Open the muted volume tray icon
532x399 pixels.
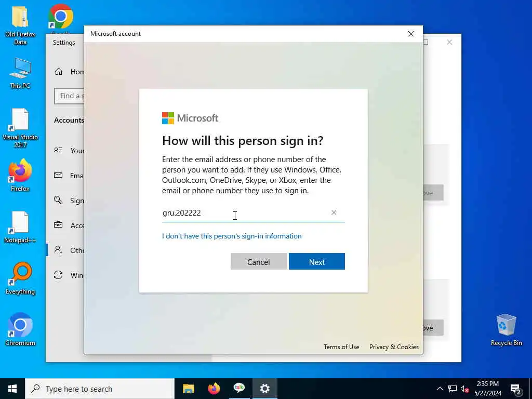464,389
